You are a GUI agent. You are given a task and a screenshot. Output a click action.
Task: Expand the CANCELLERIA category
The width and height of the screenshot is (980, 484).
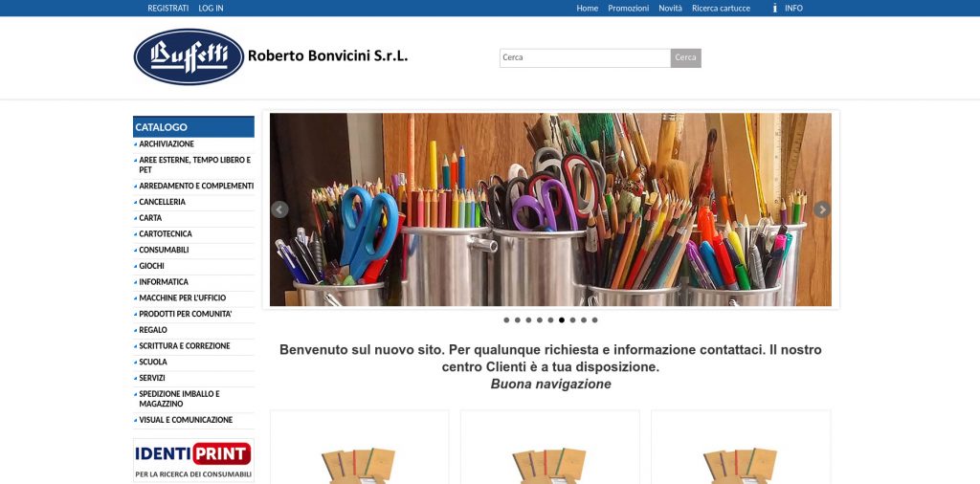pyautogui.click(x=162, y=202)
